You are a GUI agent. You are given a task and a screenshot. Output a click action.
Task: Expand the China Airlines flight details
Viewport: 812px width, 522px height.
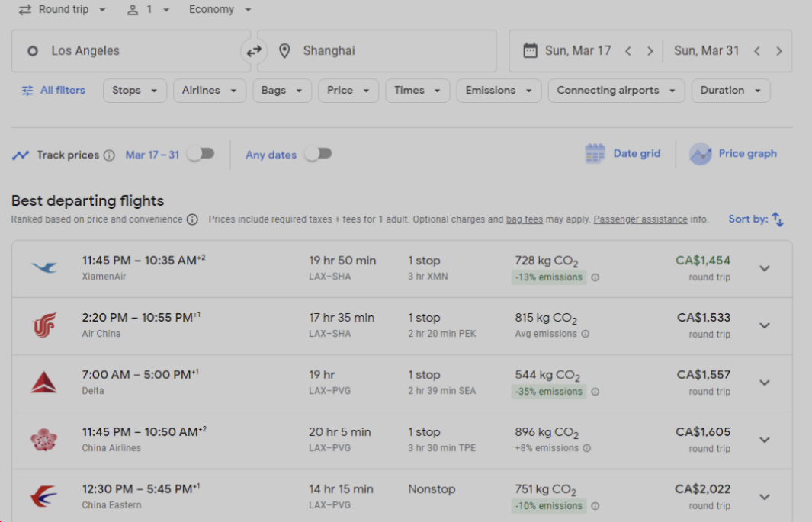click(x=765, y=440)
